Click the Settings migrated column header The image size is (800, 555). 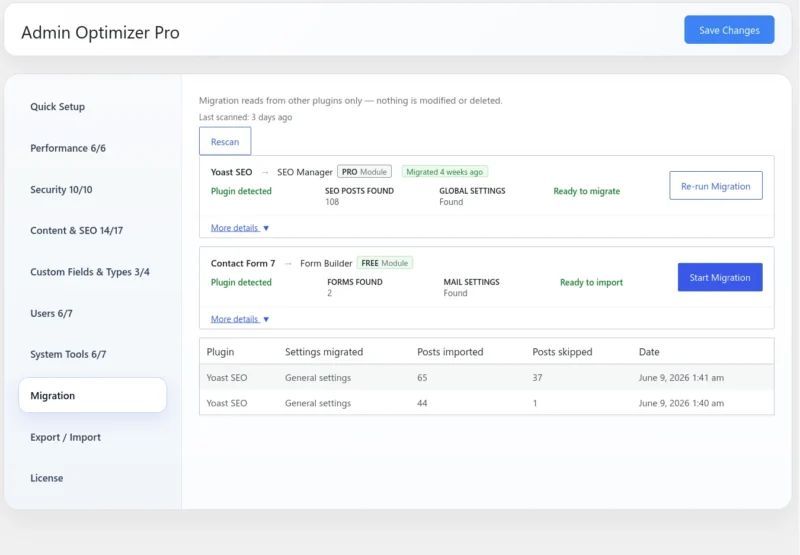coord(324,351)
